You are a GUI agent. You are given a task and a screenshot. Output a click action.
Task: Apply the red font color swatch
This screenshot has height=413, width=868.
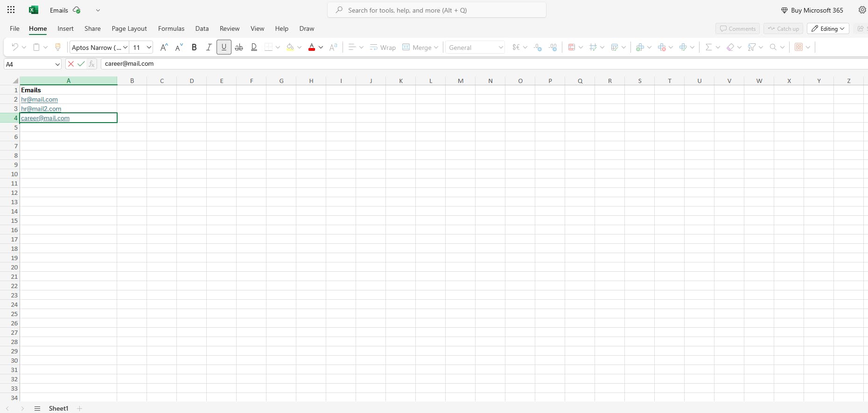[312, 47]
